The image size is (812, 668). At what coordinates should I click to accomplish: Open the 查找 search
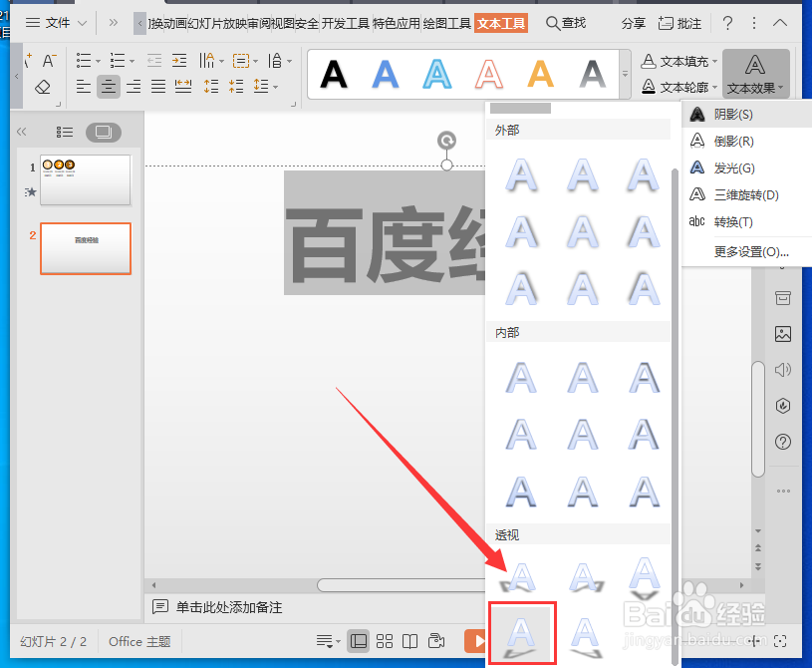coord(566,23)
